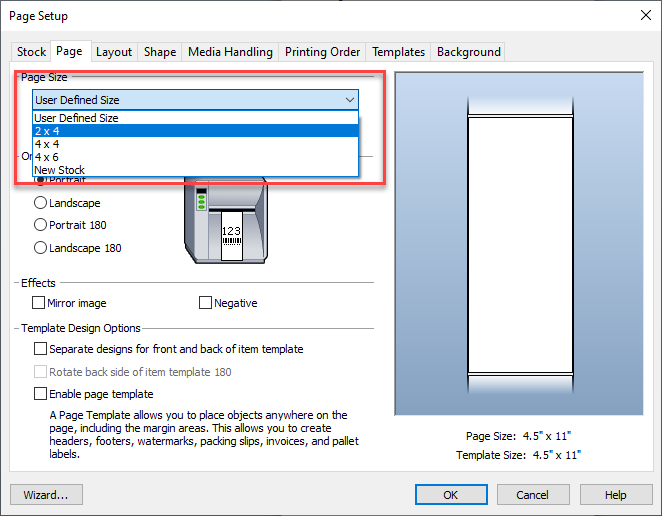Collapse the Page Size dropdown arrow
The image size is (662, 516).
click(349, 100)
